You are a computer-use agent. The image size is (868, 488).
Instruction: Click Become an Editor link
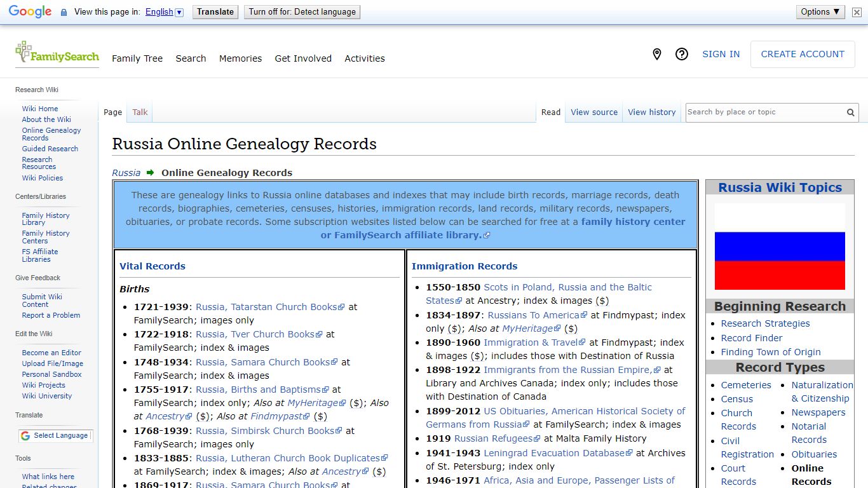tap(51, 353)
